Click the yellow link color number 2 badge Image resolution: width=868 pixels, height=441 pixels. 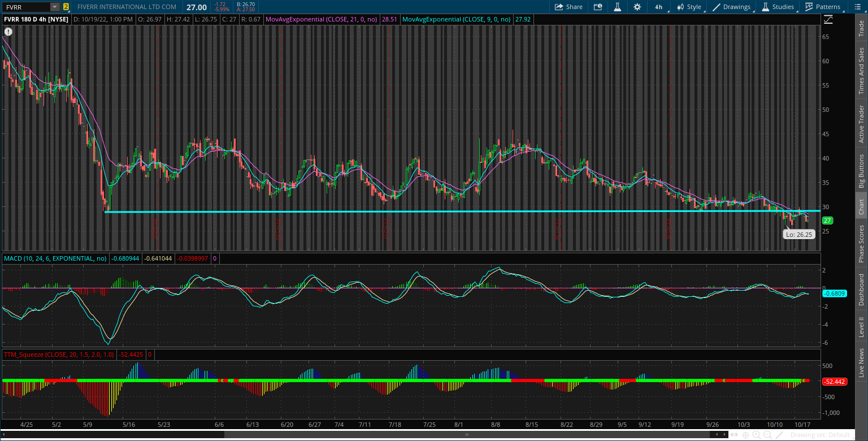coord(66,7)
